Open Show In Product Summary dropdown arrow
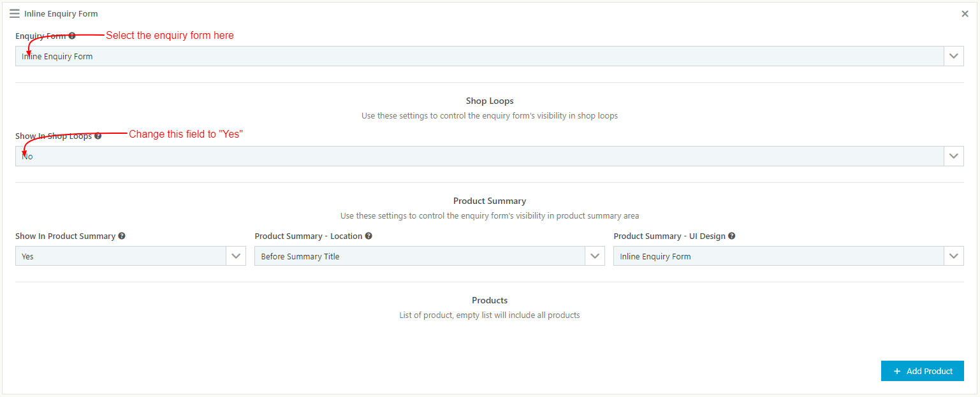The image size is (980, 397). [x=236, y=256]
